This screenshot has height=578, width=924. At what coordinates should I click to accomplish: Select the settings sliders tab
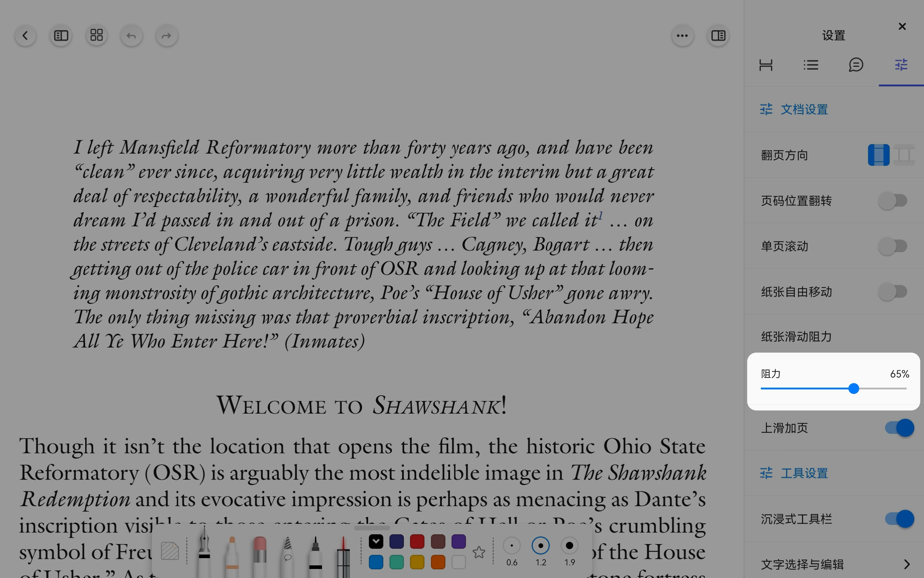(901, 65)
